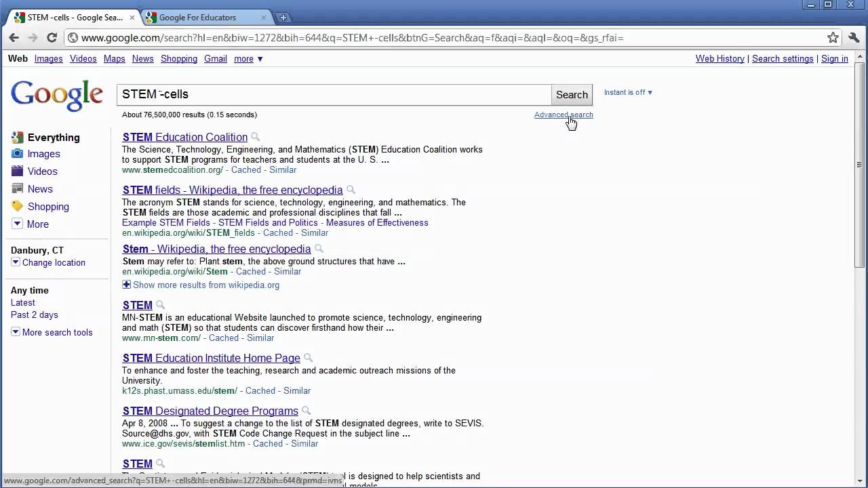
Task: Open Gmail in the top navigation bar
Action: click(216, 59)
